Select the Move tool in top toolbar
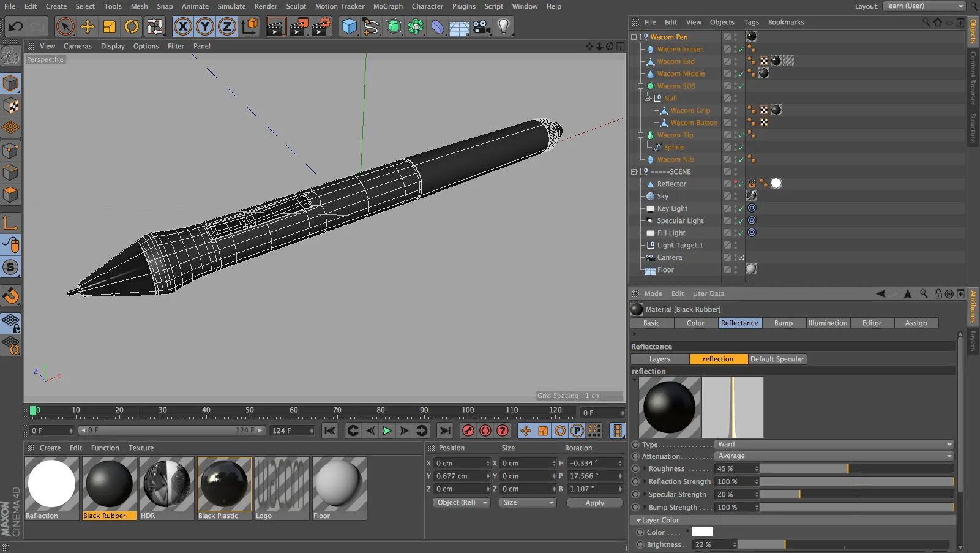The image size is (980, 553). (88, 26)
